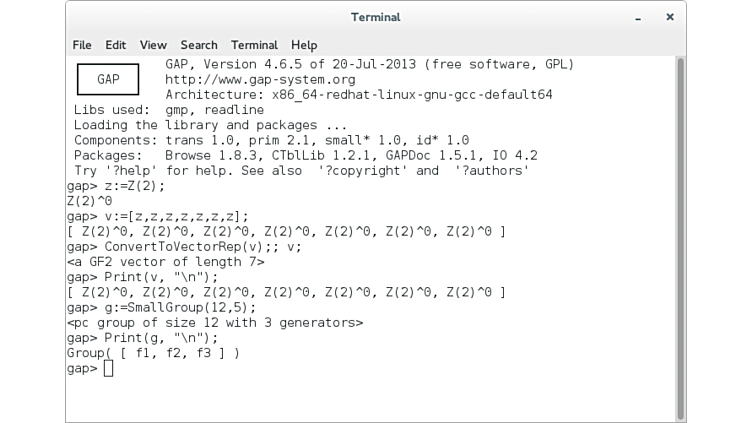
Task: Click the cursor at the last gap> prompt
Action: pyautogui.click(x=108, y=369)
